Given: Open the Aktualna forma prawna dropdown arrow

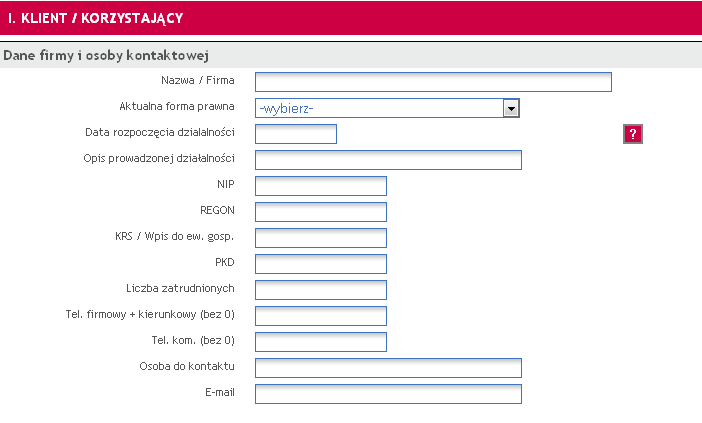Looking at the screenshot, I should [511, 108].
